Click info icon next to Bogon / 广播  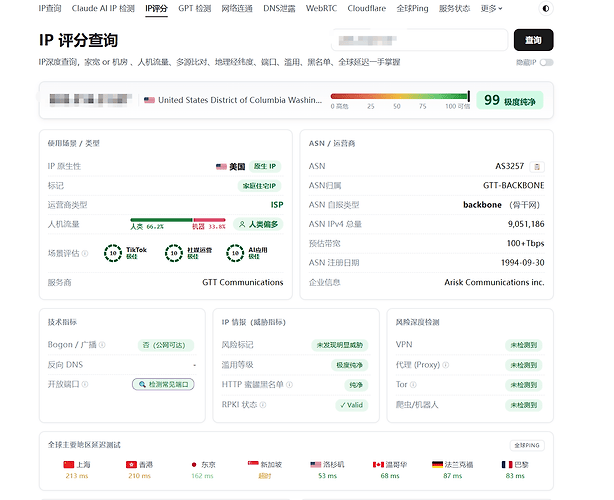[102, 345]
